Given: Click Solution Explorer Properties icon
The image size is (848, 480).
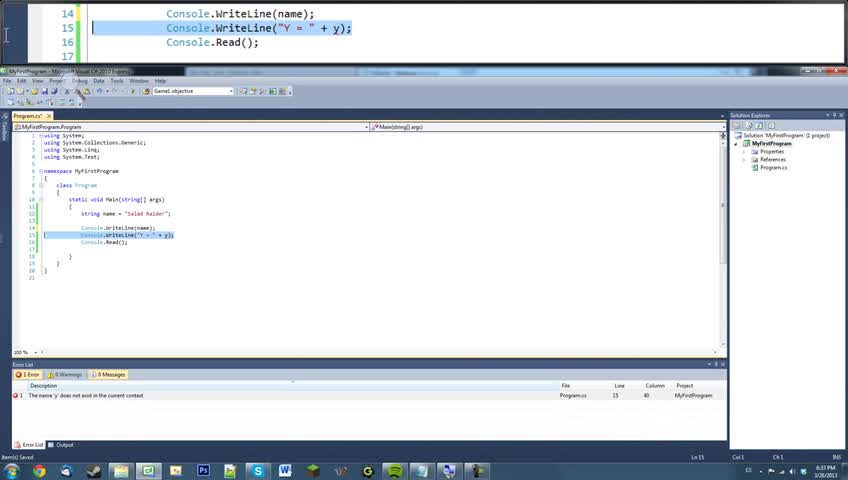Looking at the screenshot, I should coord(736,125).
